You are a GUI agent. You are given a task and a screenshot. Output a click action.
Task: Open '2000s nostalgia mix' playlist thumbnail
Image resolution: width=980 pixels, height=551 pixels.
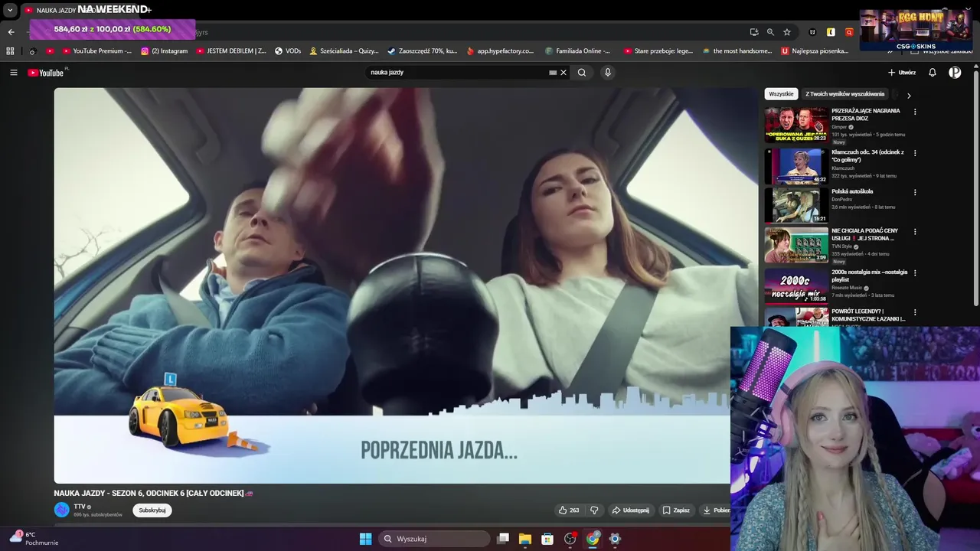point(795,285)
